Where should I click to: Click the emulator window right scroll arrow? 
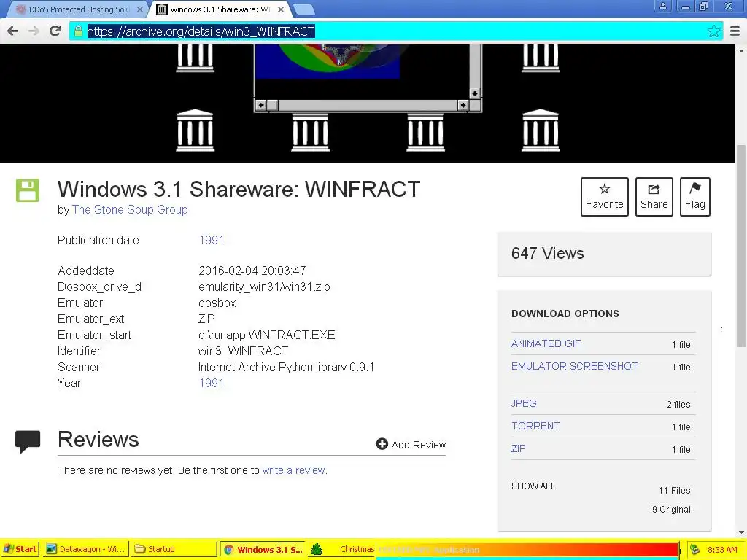[x=462, y=105]
